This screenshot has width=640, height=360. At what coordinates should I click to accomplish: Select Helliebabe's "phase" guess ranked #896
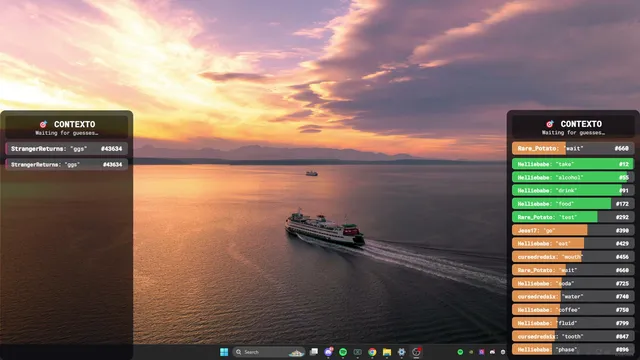573,349
